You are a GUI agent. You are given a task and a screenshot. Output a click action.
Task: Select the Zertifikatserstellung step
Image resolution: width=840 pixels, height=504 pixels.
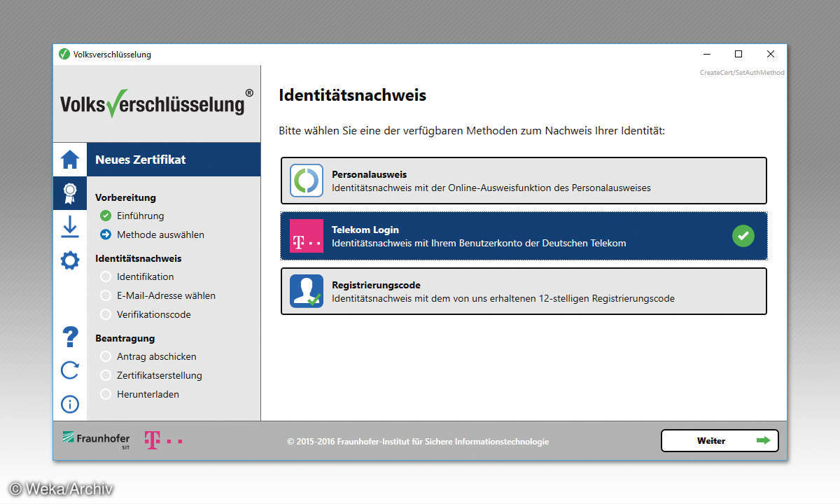pyautogui.click(x=160, y=375)
